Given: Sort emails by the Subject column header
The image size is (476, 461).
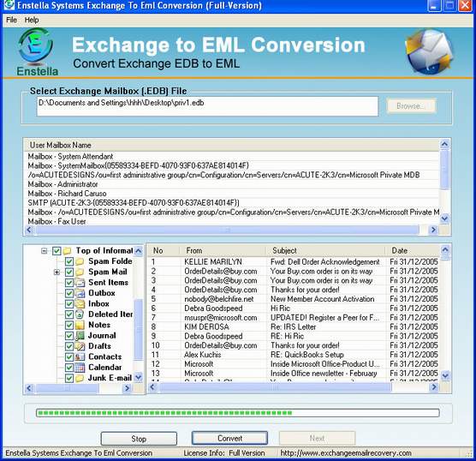Looking at the screenshot, I should point(325,251).
